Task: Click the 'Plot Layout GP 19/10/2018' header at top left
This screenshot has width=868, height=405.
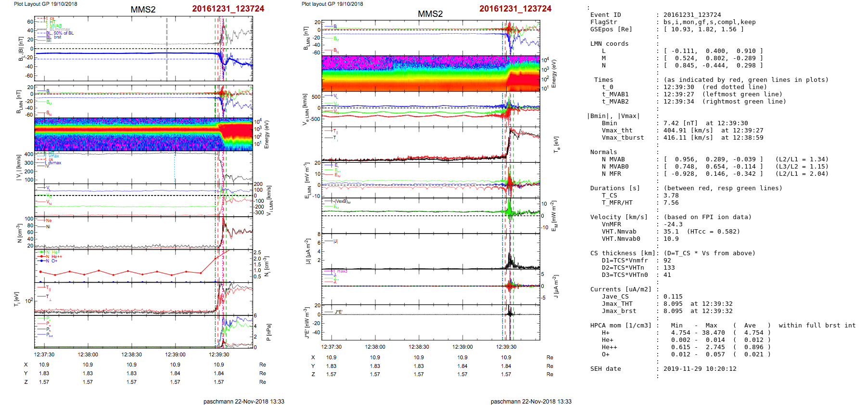Action: (x=45, y=4)
